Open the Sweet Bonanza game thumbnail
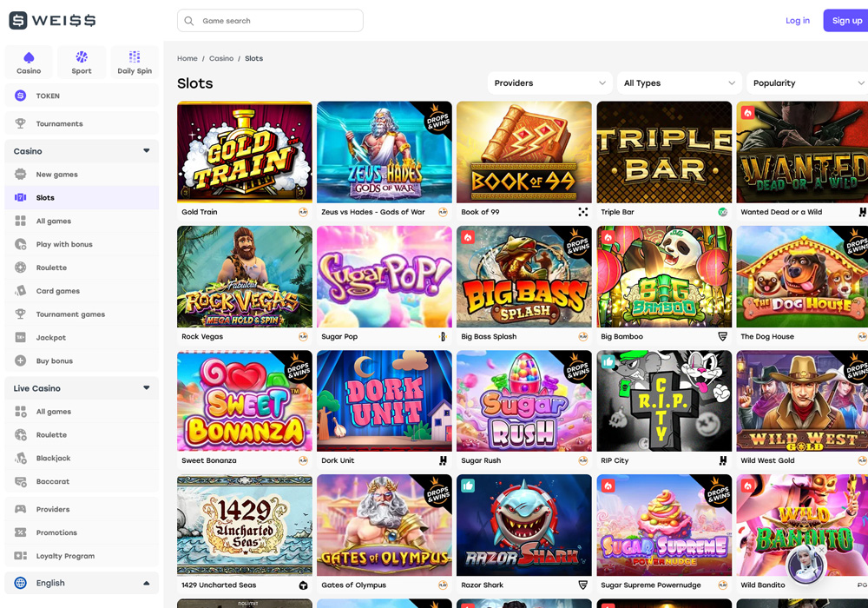This screenshot has width=868, height=608. click(x=245, y=401)
